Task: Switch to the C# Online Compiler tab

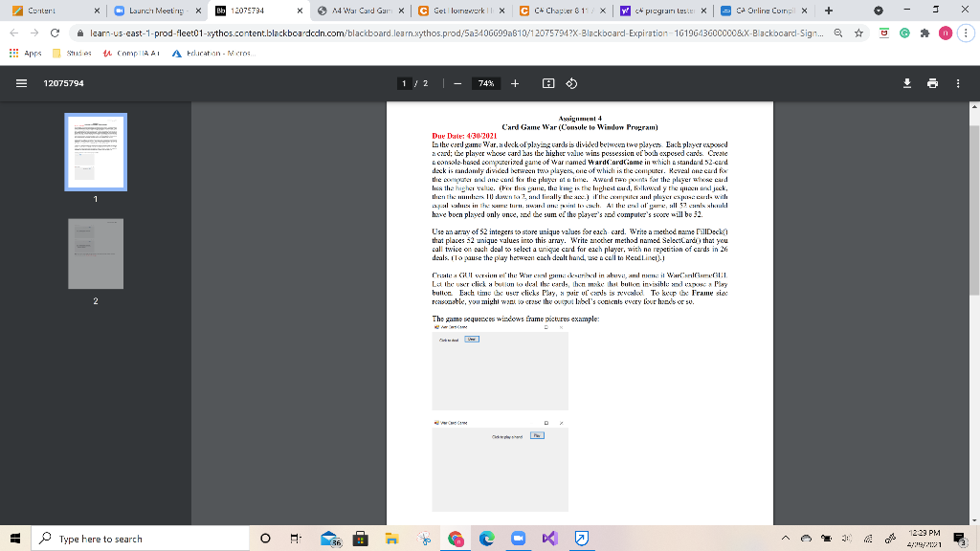Action: [765, 11]
